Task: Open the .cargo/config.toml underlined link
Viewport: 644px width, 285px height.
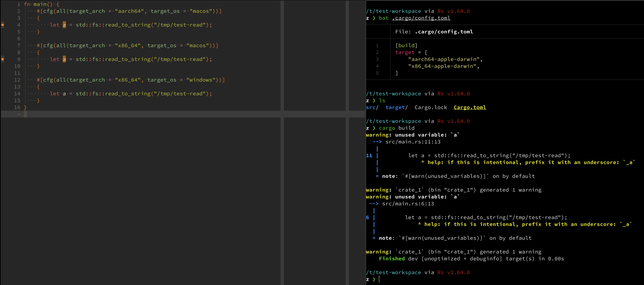Action: [421, 18]
